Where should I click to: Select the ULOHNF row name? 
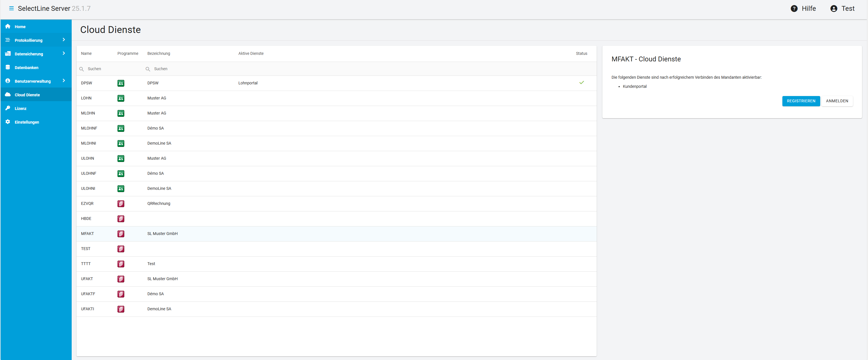pyautogui.click(x=88, y=173)
